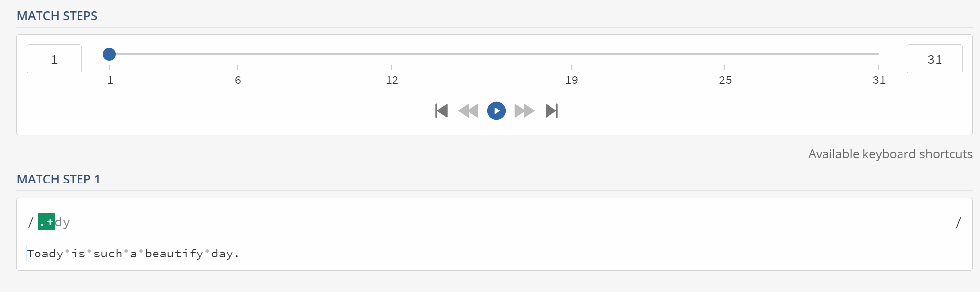The image size is (980, 292).
Task: Click the timeline tick labeled 25
Action: pyautogui.click(x=725, y=80)
